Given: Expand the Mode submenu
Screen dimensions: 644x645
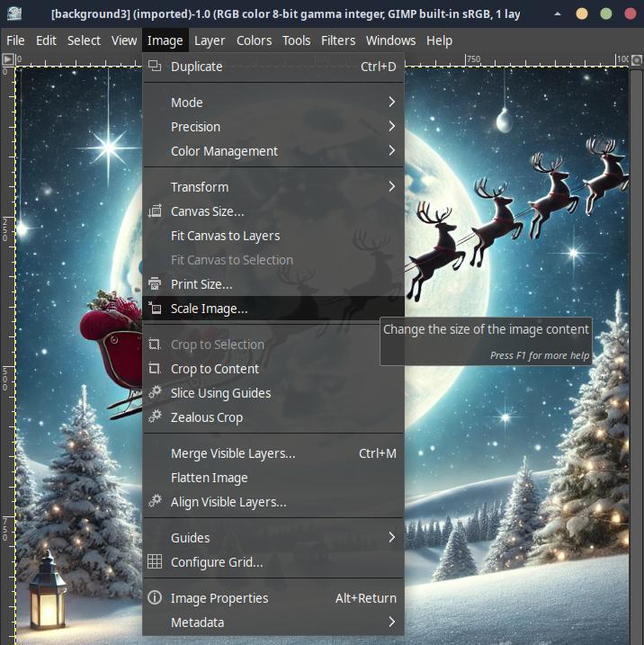Looking at the screenshot, I should [273, 102].
